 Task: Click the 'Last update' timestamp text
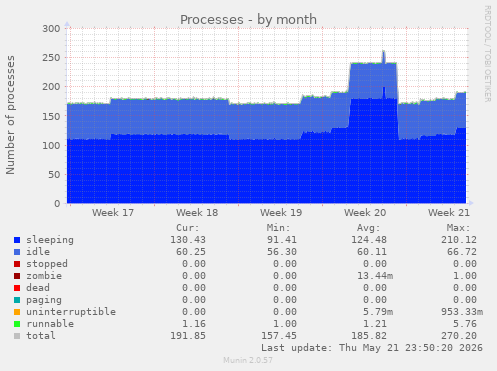pyautogui.click(x=372, y=348)
